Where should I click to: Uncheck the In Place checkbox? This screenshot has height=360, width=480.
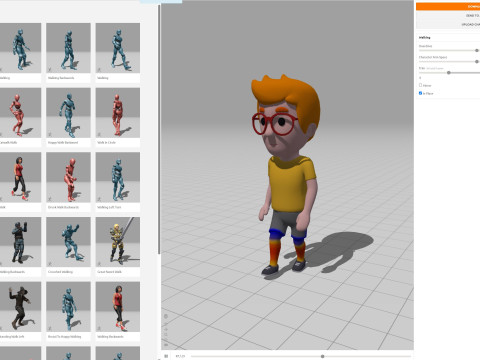[x=420, y=93]
